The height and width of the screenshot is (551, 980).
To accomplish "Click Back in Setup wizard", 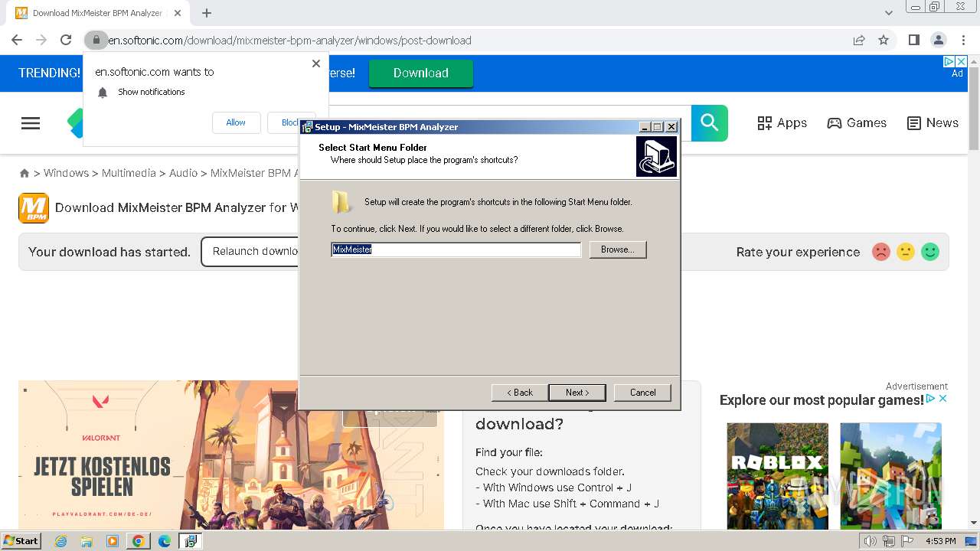I will pos(520,393).
